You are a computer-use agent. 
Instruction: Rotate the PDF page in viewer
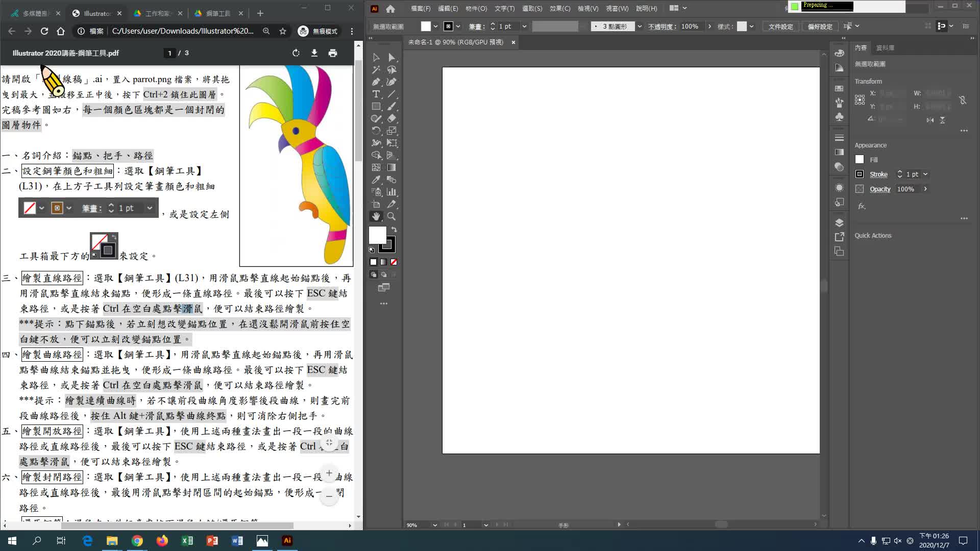click(296, 53)
